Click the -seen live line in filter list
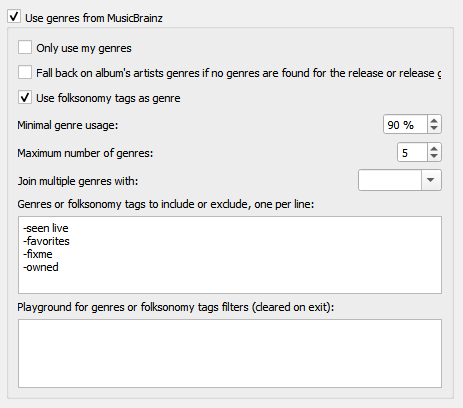463x408 pixels. click(46, 228)
